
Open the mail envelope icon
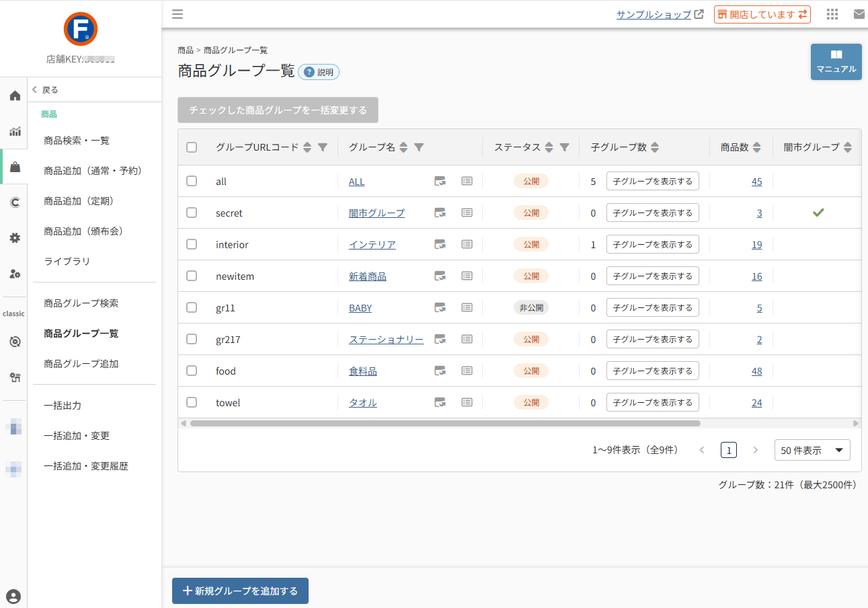[x=859, y=14]
